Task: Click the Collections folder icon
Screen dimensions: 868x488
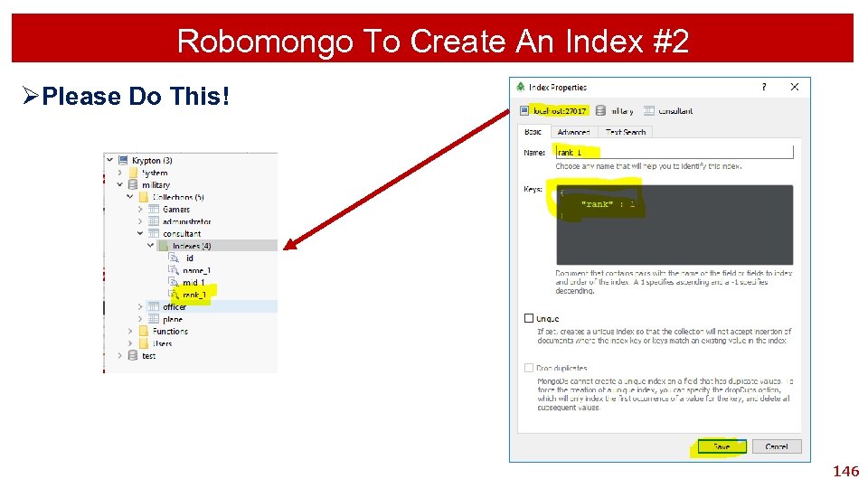Action: click(144, 197)
